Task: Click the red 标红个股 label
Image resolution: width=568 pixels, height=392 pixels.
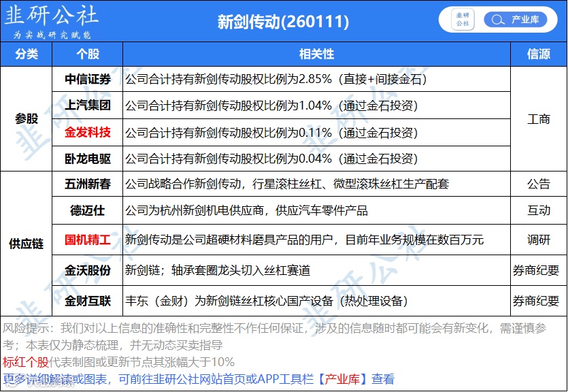Action: click(x=25, y=362)
